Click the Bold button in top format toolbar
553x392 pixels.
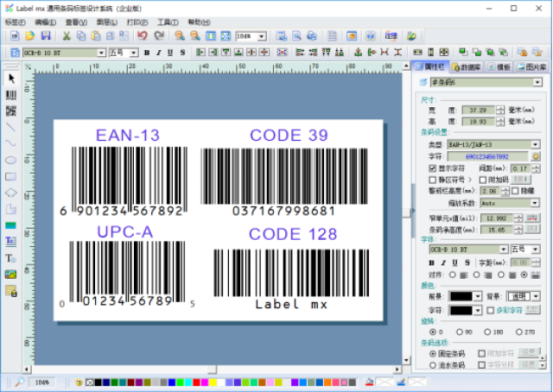147,53
